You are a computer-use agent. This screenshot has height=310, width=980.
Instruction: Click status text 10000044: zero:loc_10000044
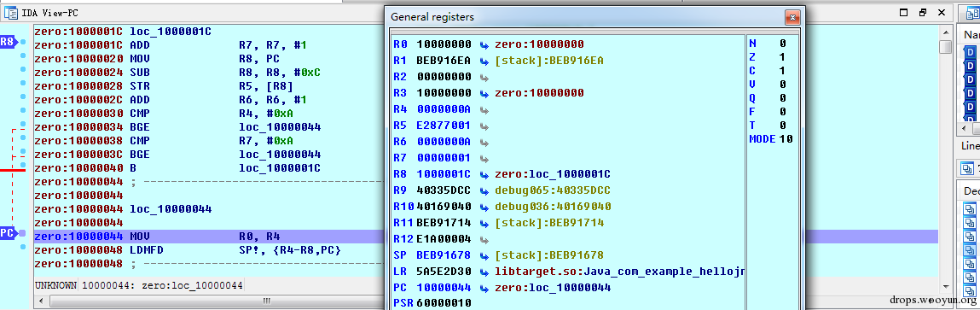click(x=163, y=285)
